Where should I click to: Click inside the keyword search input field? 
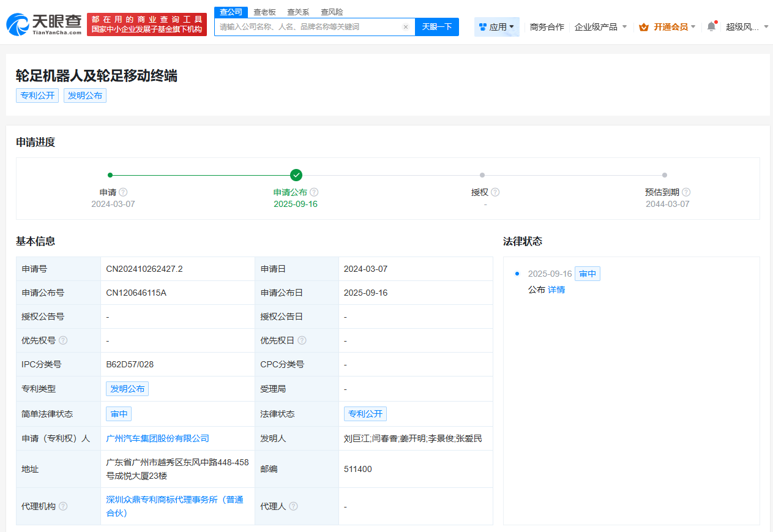click(306, 27)
